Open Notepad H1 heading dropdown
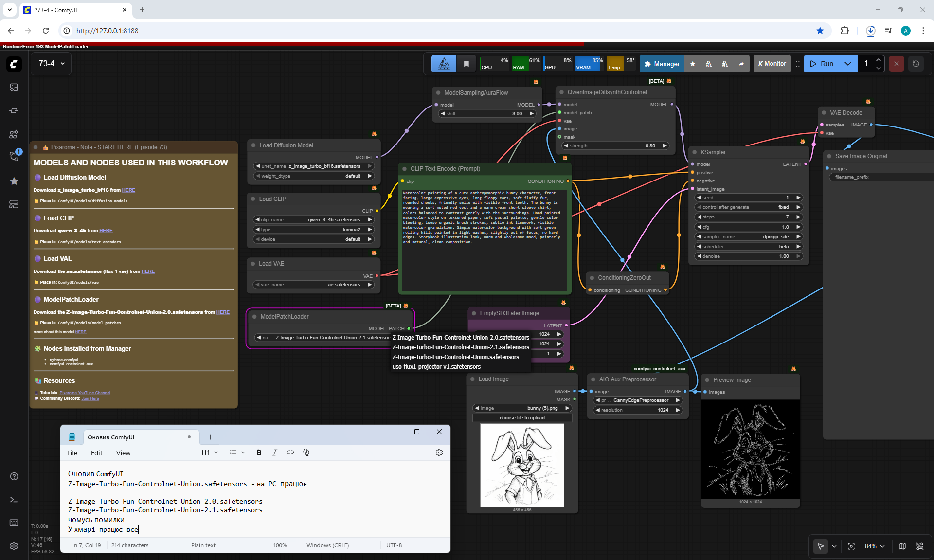This screenshot has width=934, height=560. 210,452
